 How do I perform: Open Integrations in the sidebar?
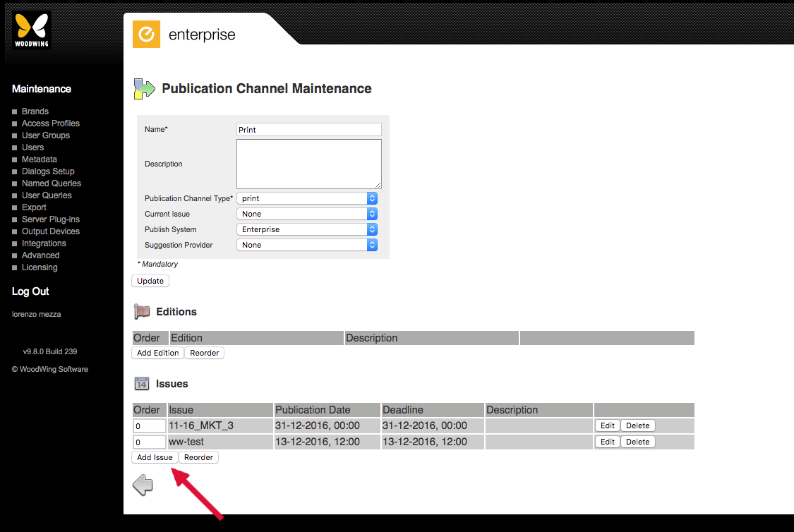tap(44, 243)
